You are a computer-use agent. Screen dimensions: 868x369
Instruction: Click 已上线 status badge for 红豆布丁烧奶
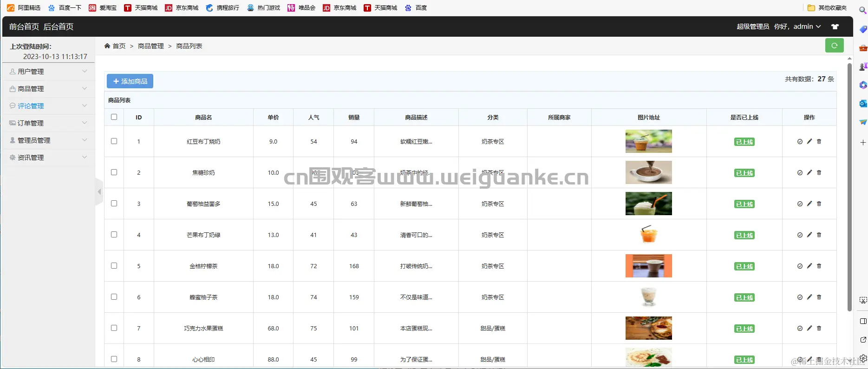(744, 142)
